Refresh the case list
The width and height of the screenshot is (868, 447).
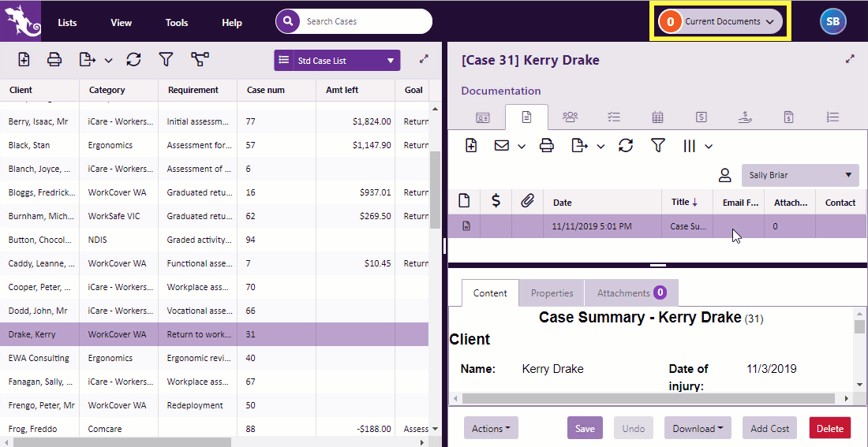133,60
